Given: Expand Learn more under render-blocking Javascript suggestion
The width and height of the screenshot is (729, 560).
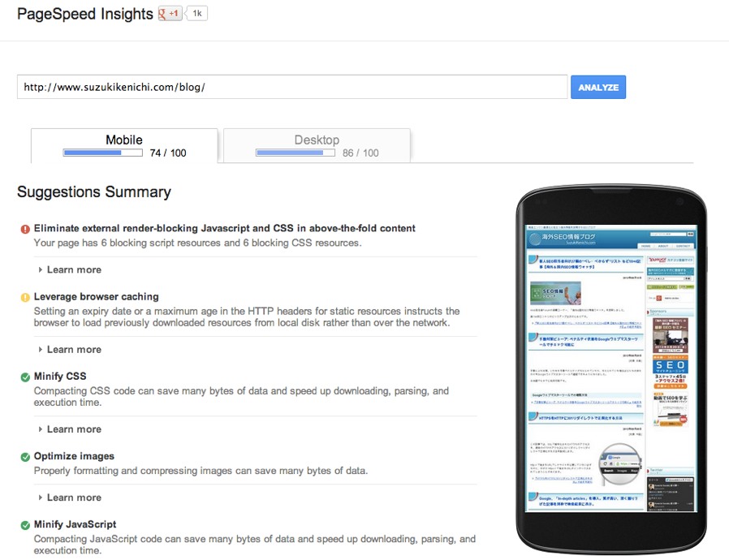Looking at the screenshot, I should pos(70,270).
